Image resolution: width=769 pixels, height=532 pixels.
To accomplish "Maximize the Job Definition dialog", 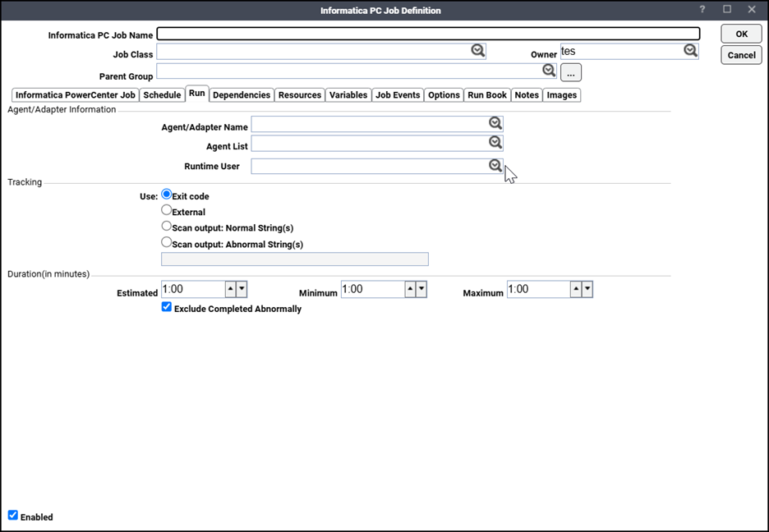I will (727, 9).
